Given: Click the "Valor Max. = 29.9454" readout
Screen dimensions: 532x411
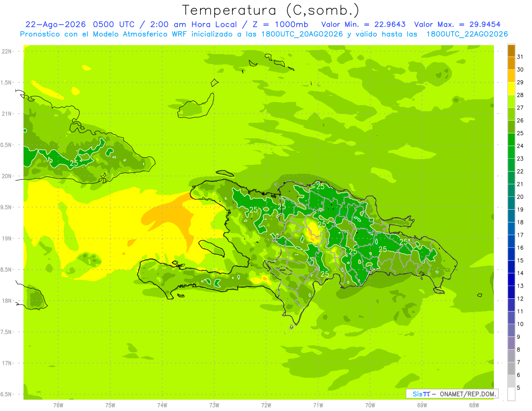Looking at the screenshot, I should pyautogui.click(x=458, y=24).
